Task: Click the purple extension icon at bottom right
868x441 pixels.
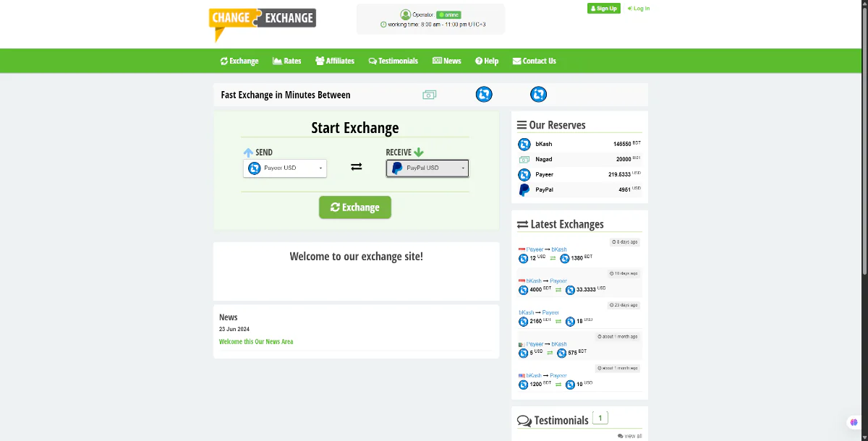Action: pyautogui.click(x=854, y=423)
